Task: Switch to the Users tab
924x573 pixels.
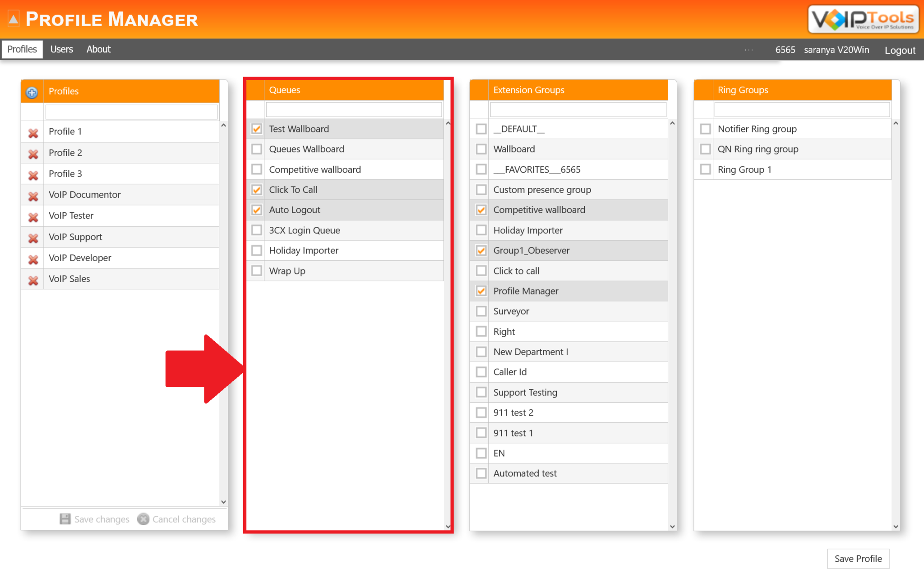Action: click(62, 49)
